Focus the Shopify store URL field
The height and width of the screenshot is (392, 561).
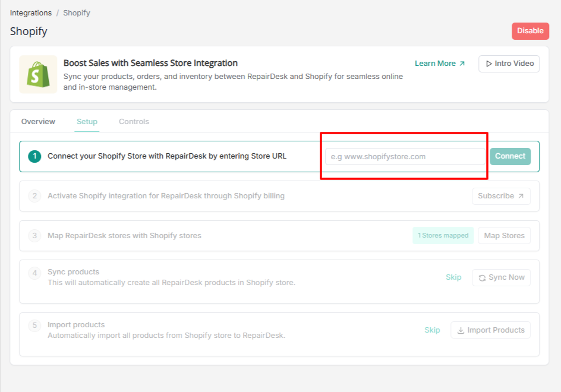click(405, 157)
